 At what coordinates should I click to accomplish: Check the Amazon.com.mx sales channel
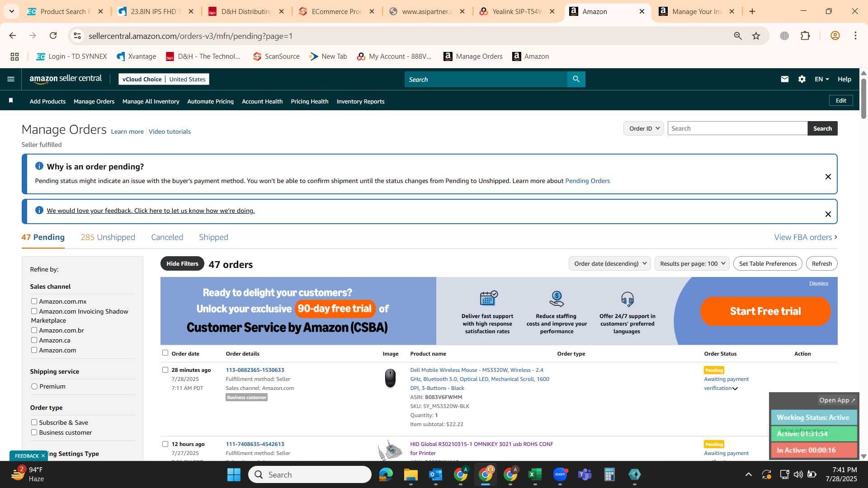(x=34, y=301)
